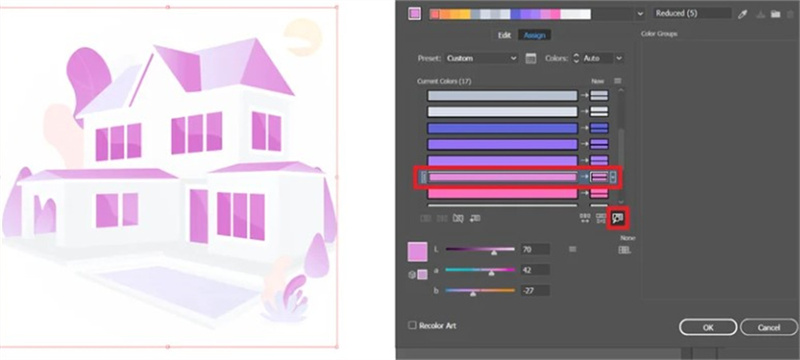Click randomly change saturation and brightness icon

coord(601,219)
